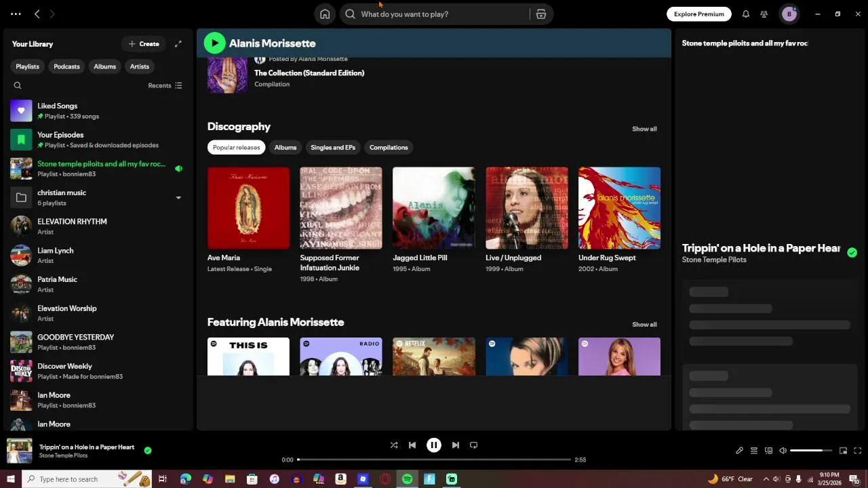Filter library by Artists
868x488 pixels.
point(140,66)
